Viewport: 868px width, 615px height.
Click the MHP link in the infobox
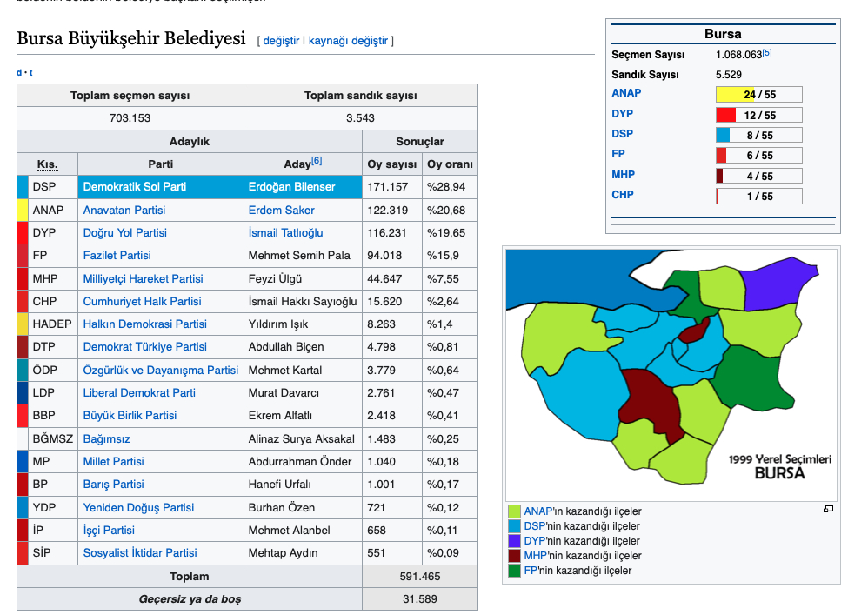point(623,175)
